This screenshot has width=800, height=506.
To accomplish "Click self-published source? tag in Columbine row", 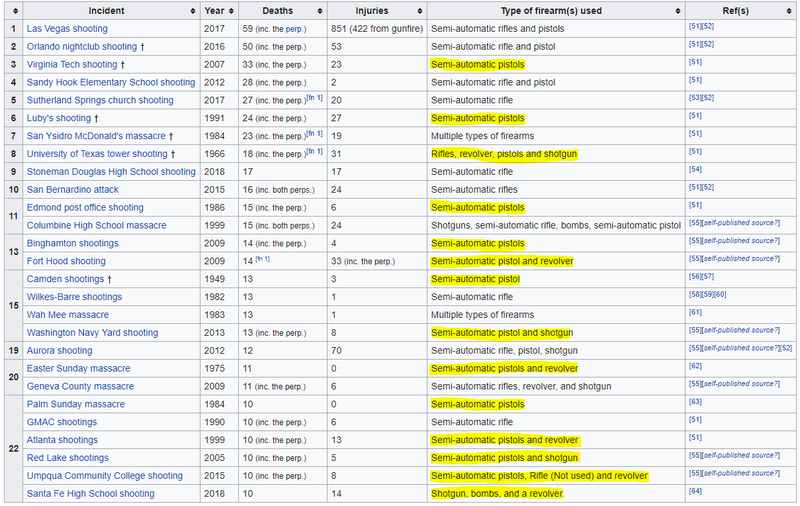I will point(741,223).
